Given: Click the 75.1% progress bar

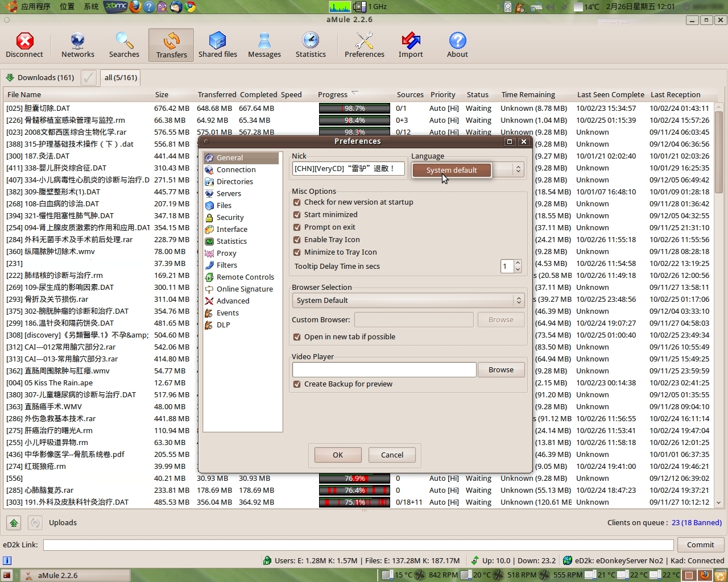Looking at the screenshot, I should (354, 502).
